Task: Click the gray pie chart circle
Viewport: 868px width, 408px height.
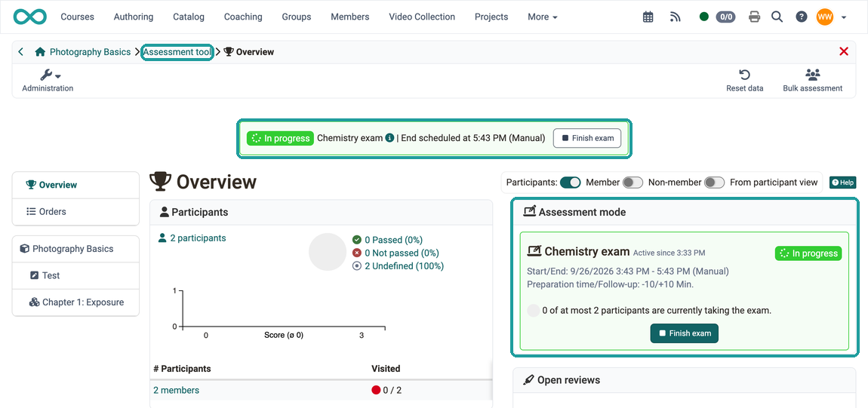Action: coord(328,252)
